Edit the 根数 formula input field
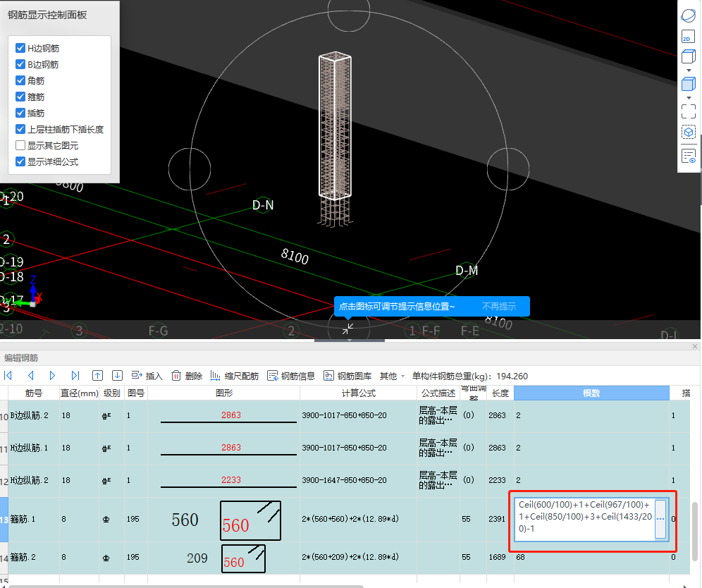 click(x=585, y=519)
